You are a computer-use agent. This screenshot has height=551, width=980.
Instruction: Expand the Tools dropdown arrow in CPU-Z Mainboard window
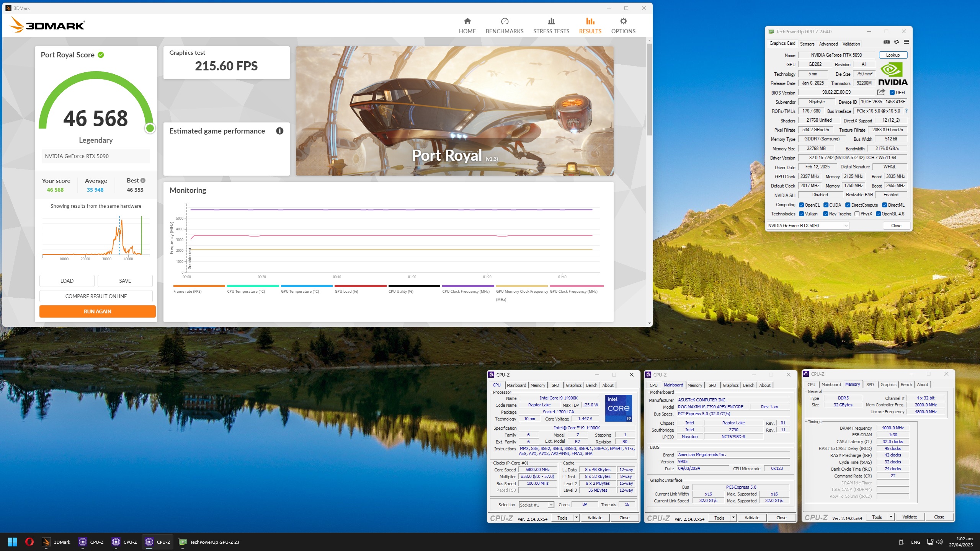733,518
